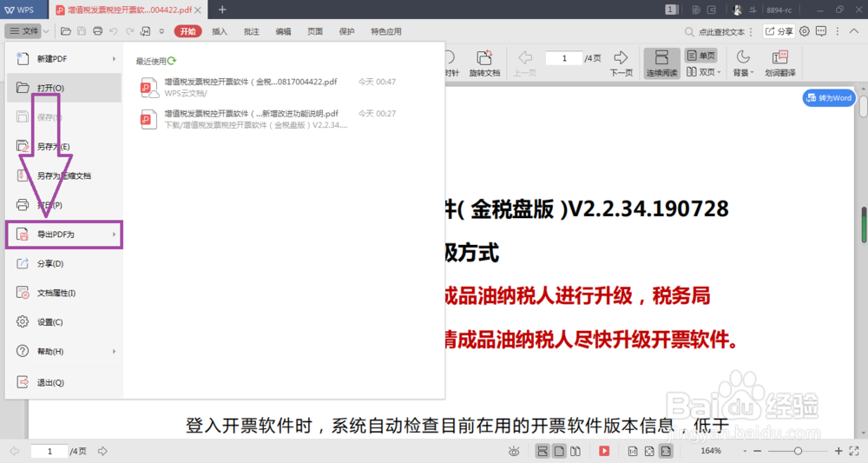Open 划词翻译 translate tool
This screenshot has width=868, height=463.
coord(780,63)
